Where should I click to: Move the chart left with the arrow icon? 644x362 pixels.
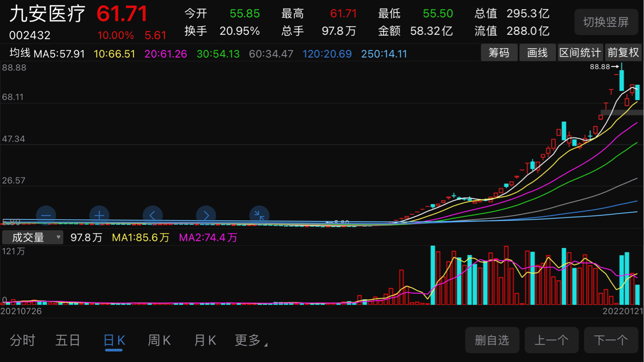click(152, 216)
